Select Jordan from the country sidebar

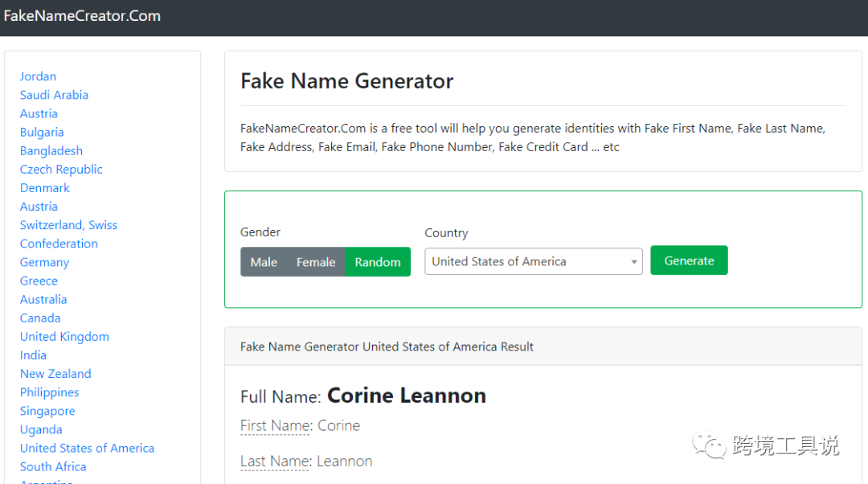coord(38,76)
